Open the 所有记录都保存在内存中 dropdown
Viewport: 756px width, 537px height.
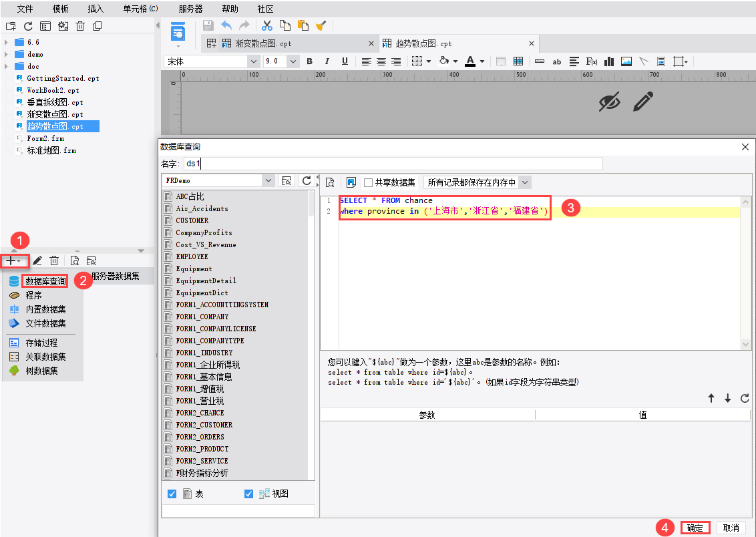click(x=524, y=182)
